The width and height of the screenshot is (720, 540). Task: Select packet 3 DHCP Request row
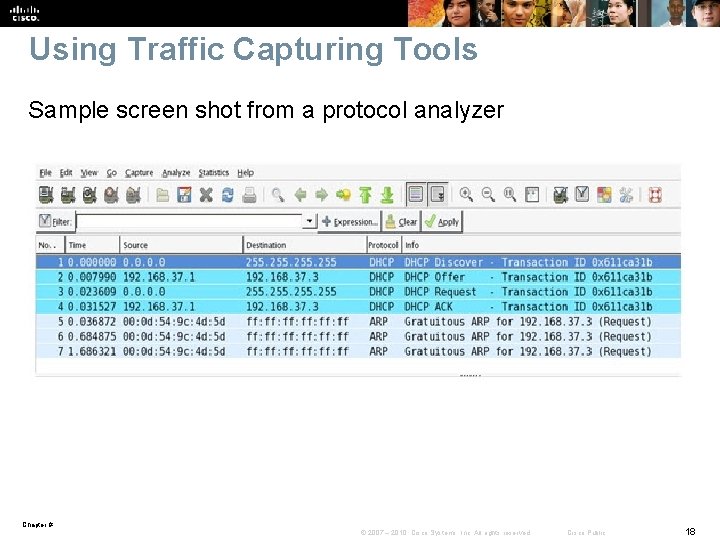358,292
